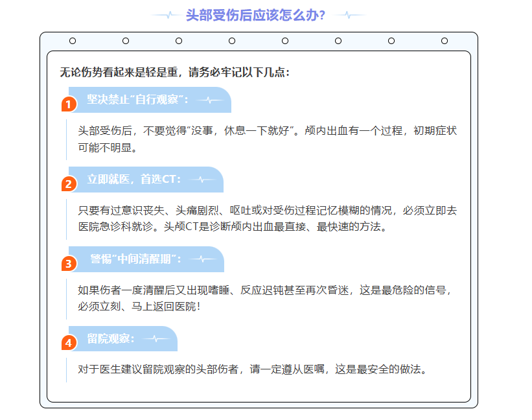Click the orange number 1 badge
The height and width of the screenshot is (420, 532).
(x=69, y=104)
